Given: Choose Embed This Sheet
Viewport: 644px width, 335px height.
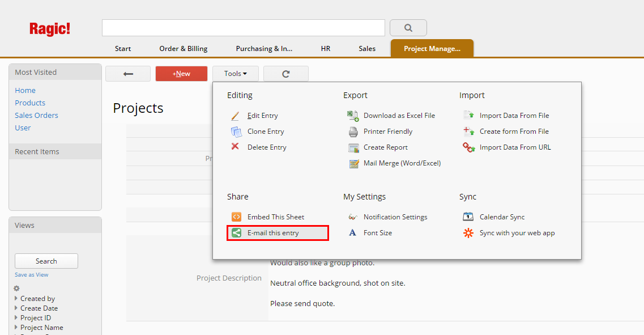Looking at the screenshot, I should (x=276, y=217).
